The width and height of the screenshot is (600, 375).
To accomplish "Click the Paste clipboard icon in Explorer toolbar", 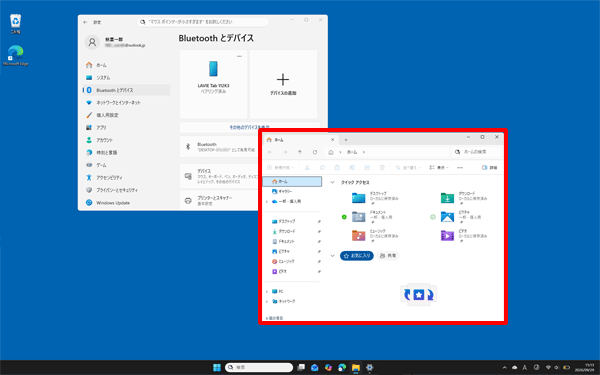I will [x=337, y=168].
